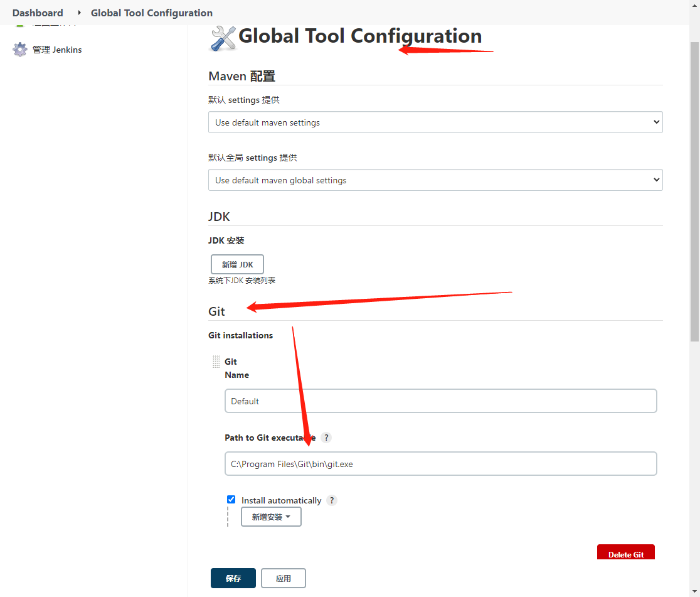Click the Path to Git executable input field
The height and width of the screenshot is (597, 700).
click(440, 463)
